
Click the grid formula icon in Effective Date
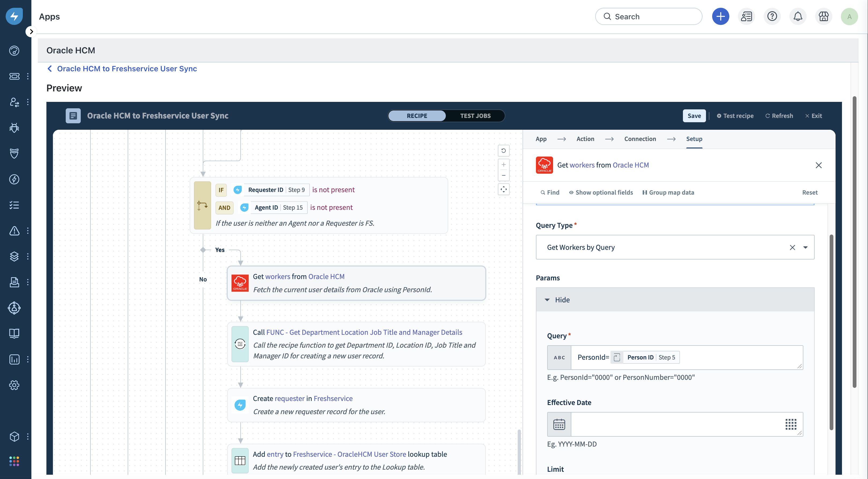pyautogui.click(x=790, y=424)
